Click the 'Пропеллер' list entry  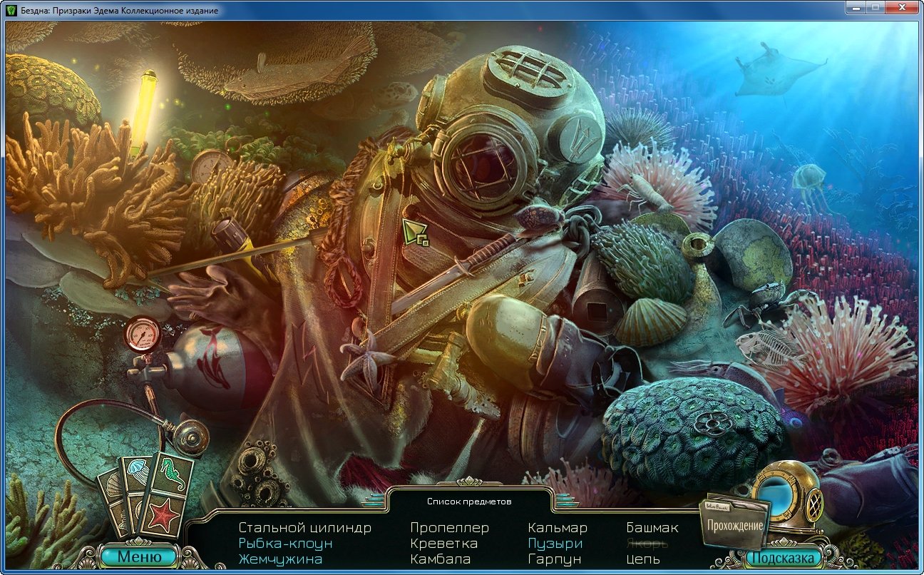[x=450, y=528]
